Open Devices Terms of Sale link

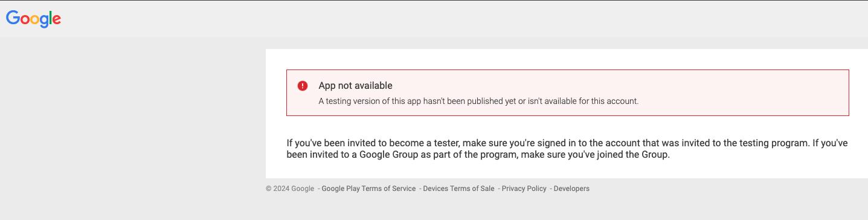(458, 189)
